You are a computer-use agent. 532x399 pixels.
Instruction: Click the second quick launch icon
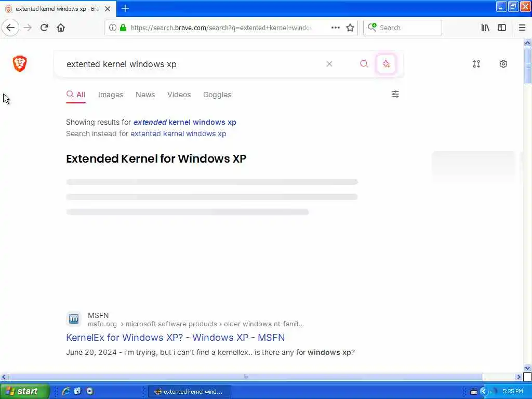click(x=78, y=391)
